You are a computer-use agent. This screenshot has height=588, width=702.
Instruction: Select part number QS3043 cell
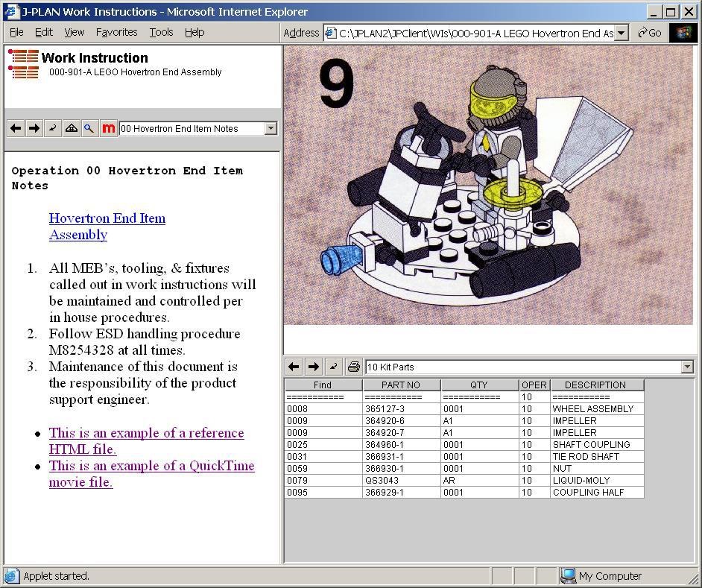(x=402, y=480)
